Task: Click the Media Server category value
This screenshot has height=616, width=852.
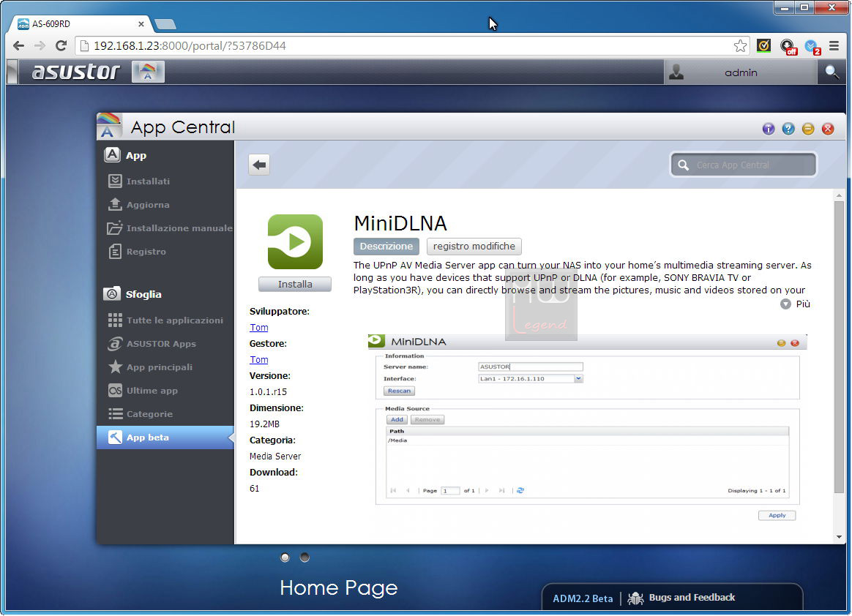Action: click(275, 457)
